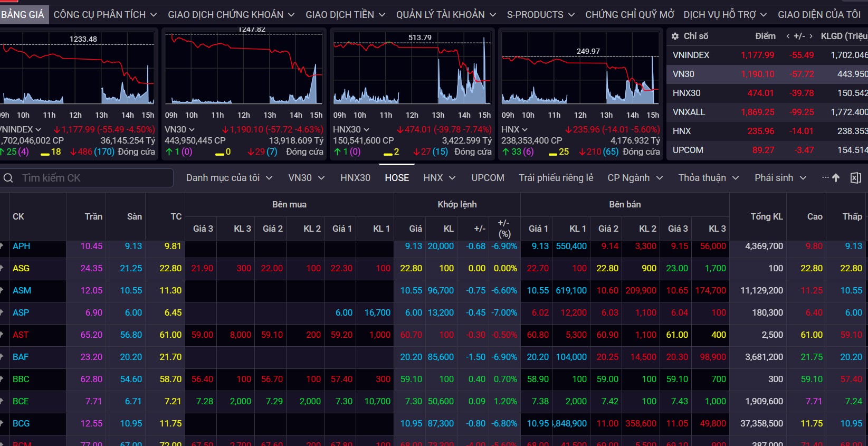Image resolution: width=868 pixels, height=446 pixels.
Task: Open GIAO DỊCH TIỀN menu
Action: [345, 15]
